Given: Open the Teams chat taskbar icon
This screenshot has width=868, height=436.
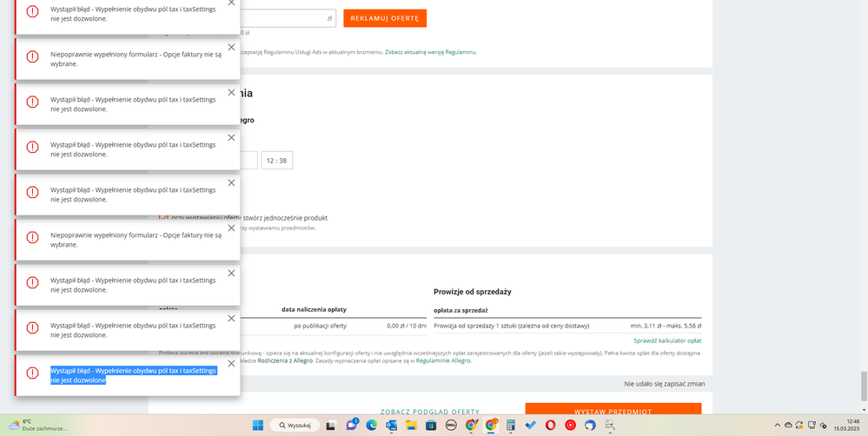Looking at the screenshot, I should (x=351, y=426).
